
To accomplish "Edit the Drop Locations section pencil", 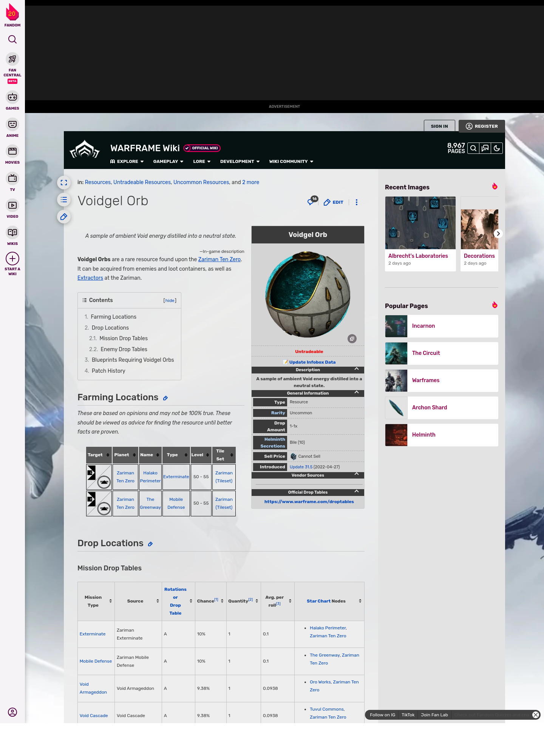I will pyautogui.click(x=150, y=544).
